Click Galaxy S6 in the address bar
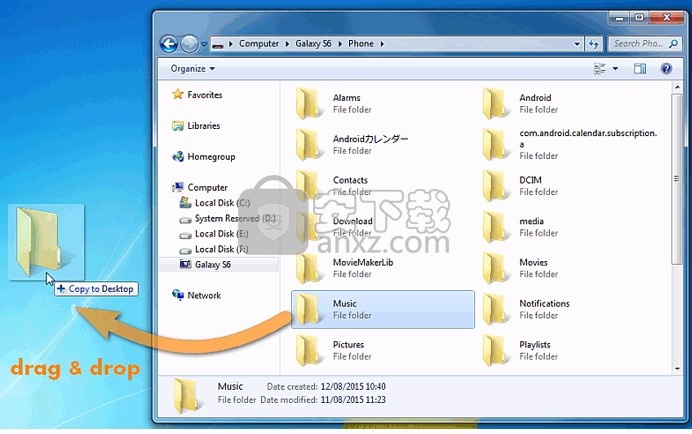This screenshot has height=434, width=692. pyautogui.click(x=313, y=44)
